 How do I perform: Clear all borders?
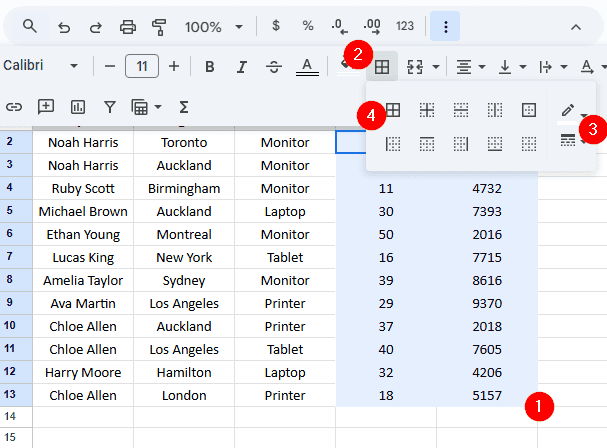(529, 144)
